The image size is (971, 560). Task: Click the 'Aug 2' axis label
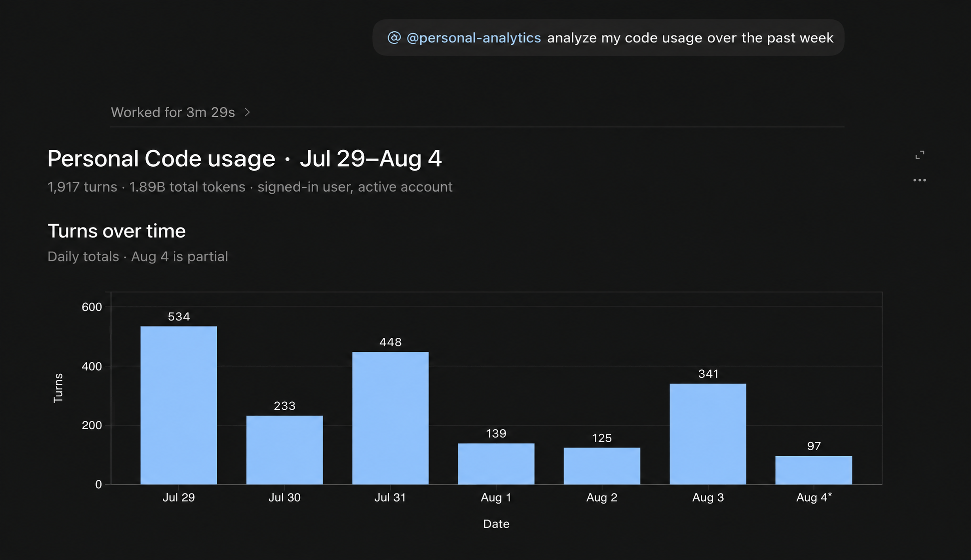point(602,498)
